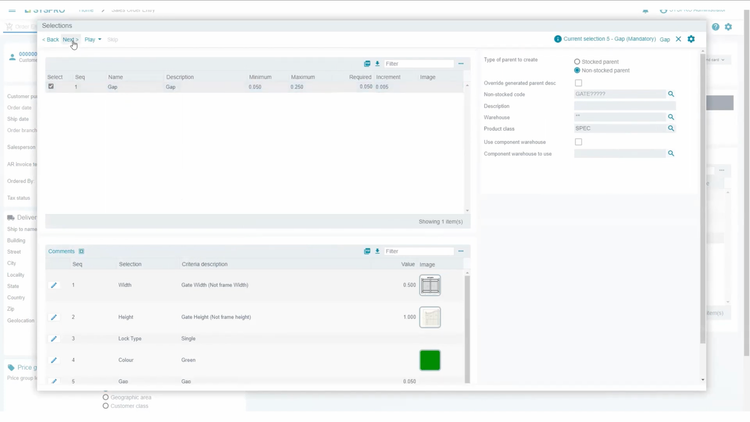Close the Selections dialog
The image size is (750, 422).
pyautogui.click(x=678, y=39)
